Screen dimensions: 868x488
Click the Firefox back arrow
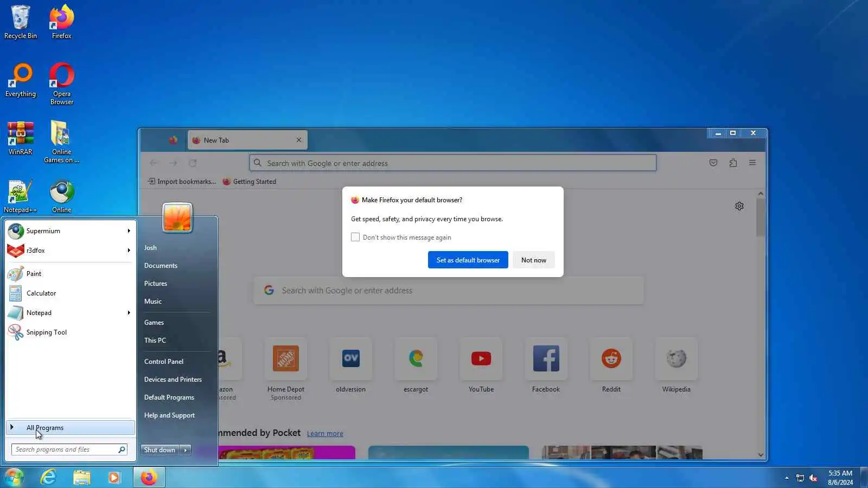tap(154, 163)
